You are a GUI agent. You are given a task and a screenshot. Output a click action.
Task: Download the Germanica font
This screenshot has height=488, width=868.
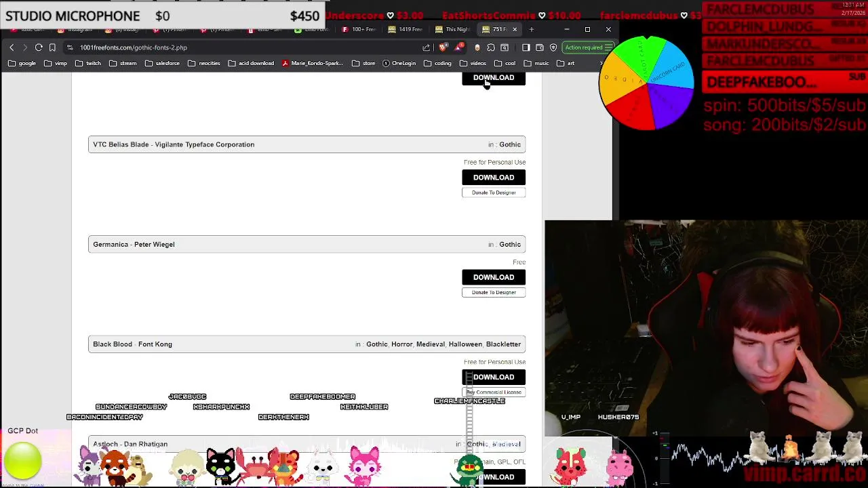(x=494, y=277)
